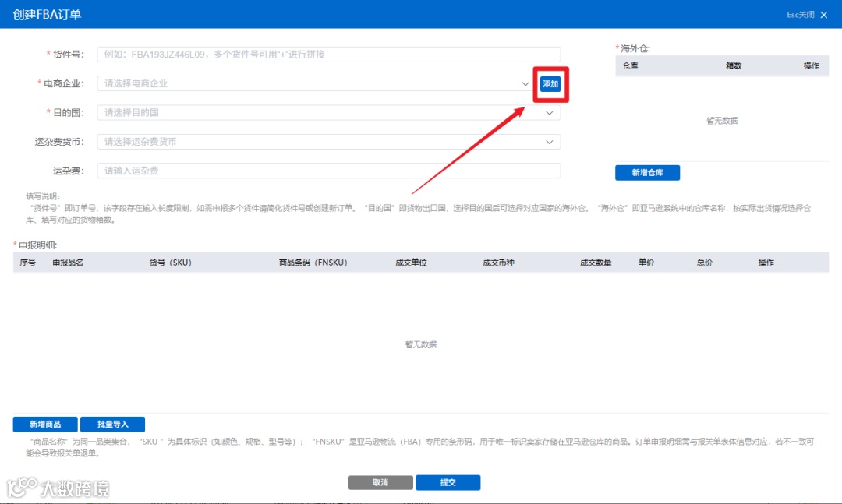Click the 成交数量 column header
This screenshot has height=504, width=842.
pos(596,263)
